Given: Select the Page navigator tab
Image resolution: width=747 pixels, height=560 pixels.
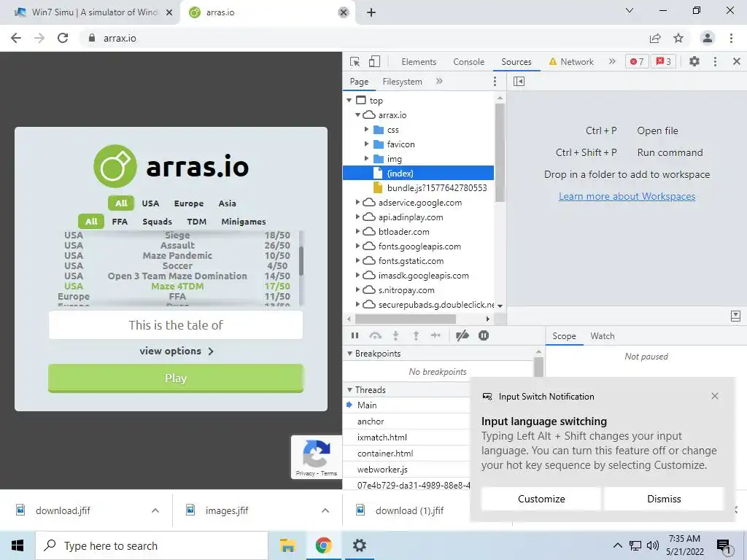Looking at the screenshot, I should point(359,82).
